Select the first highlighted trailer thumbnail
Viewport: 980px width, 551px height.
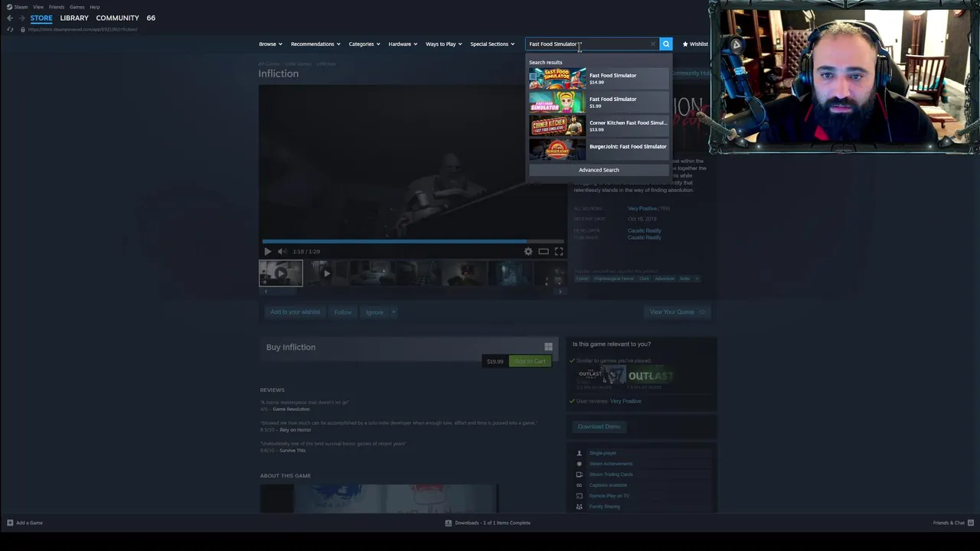280,273
